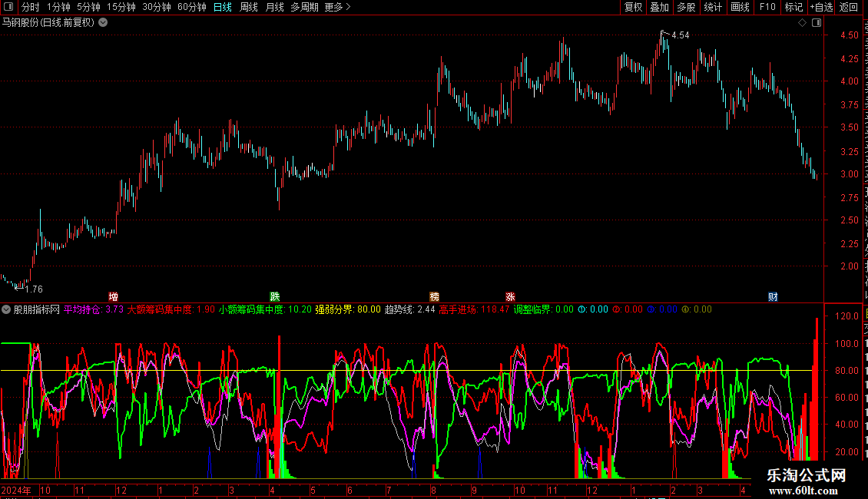Click the 跌 event marker
Viewport: 868px width, 499px height.
pos(274,296)
